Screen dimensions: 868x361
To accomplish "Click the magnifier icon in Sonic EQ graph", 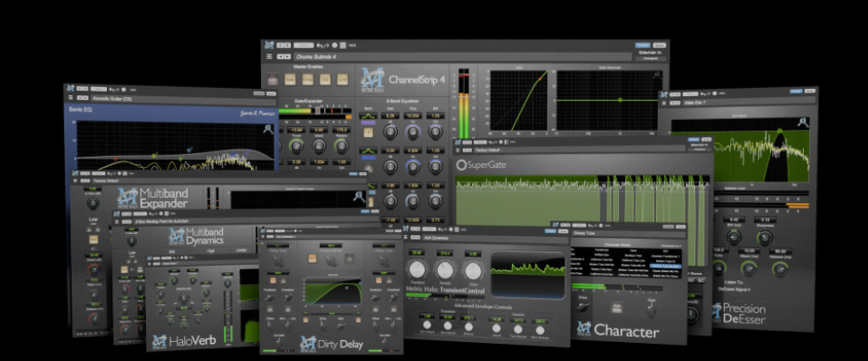I will (268, 129).
